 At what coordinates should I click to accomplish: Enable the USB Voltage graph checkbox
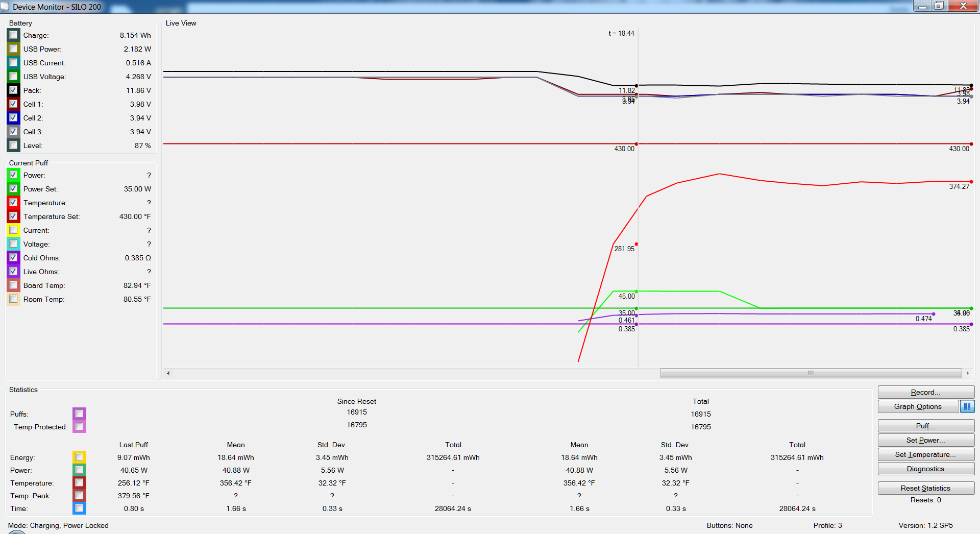[x=14, y=77]
